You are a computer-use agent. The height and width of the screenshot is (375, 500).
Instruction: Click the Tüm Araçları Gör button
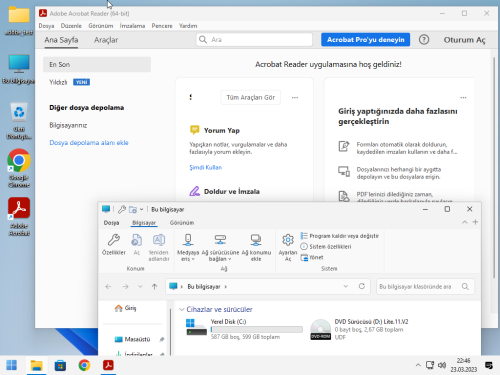pos(251,97)
